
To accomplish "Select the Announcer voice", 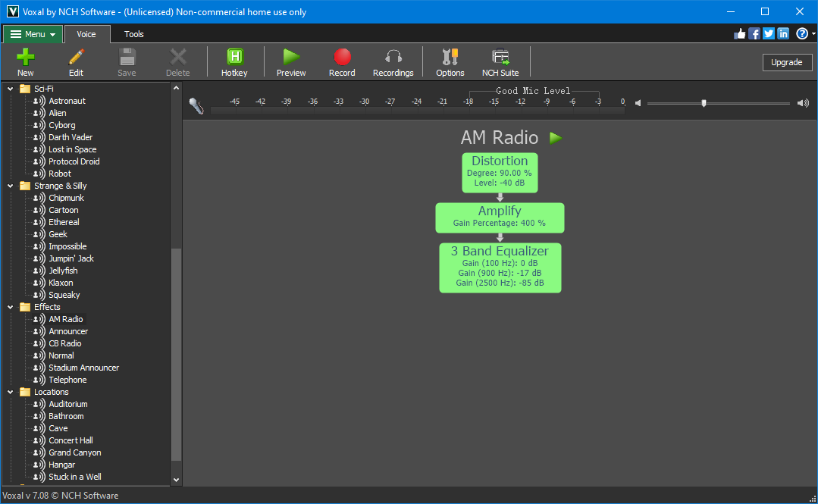I will [68, 331].
